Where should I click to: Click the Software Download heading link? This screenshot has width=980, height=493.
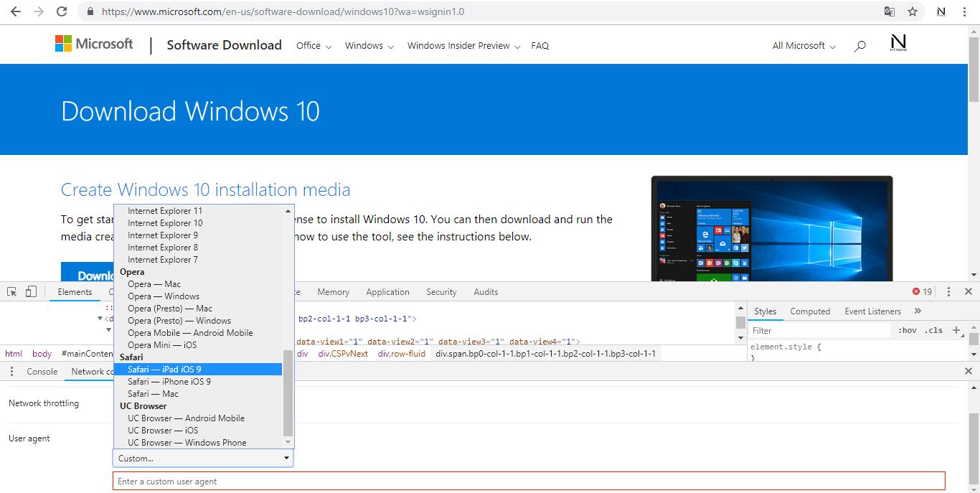[x=224, y=44]
